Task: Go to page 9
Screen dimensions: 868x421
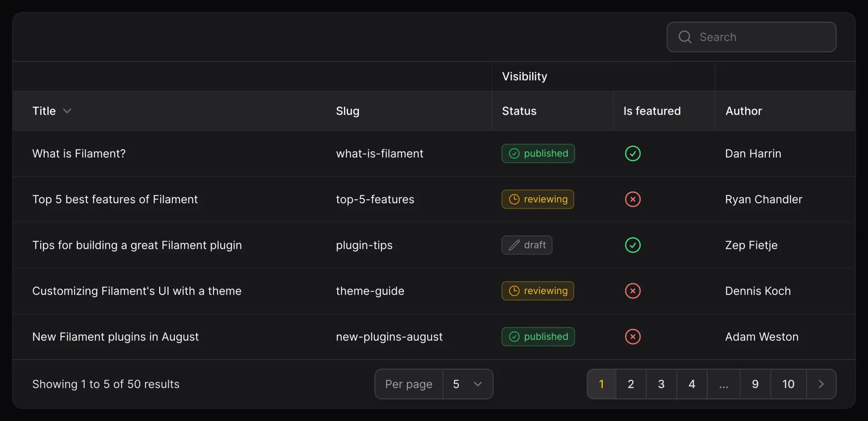Action: [x=755, y=384]
